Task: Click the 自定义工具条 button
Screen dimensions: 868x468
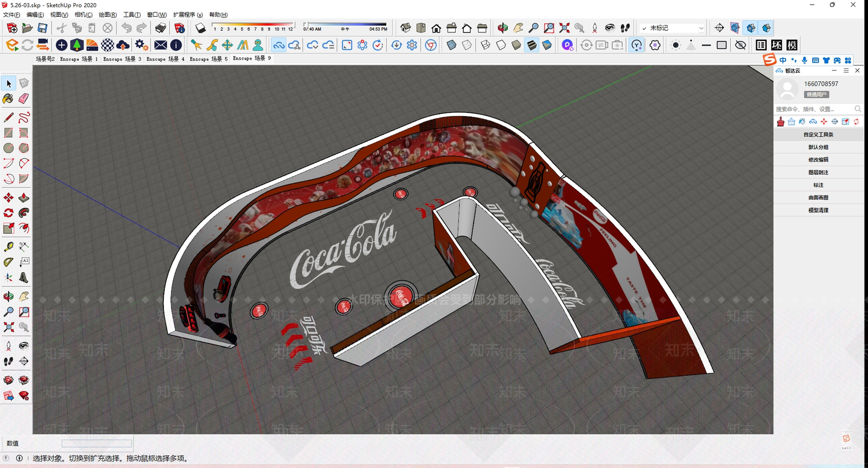Action: 818,134
